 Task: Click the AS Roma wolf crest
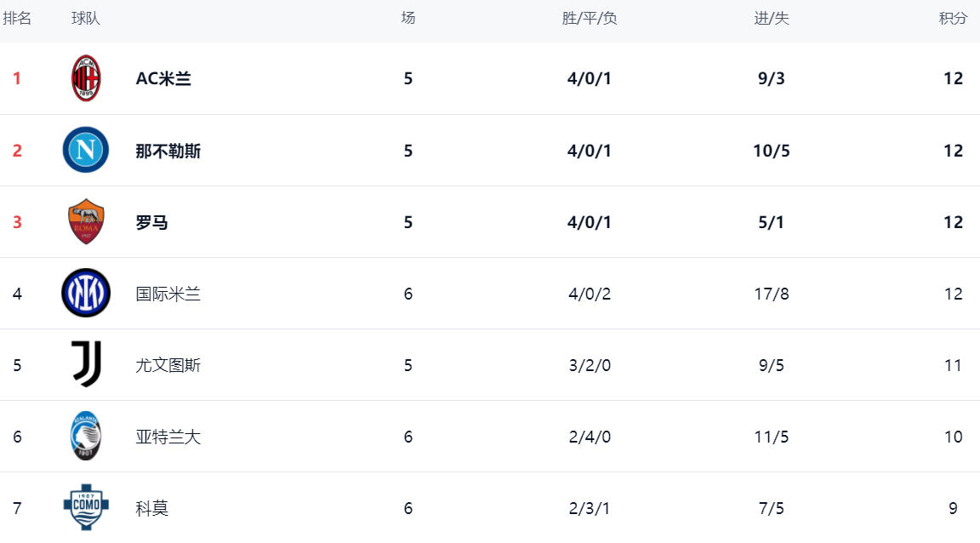click(x=86, y=222)
